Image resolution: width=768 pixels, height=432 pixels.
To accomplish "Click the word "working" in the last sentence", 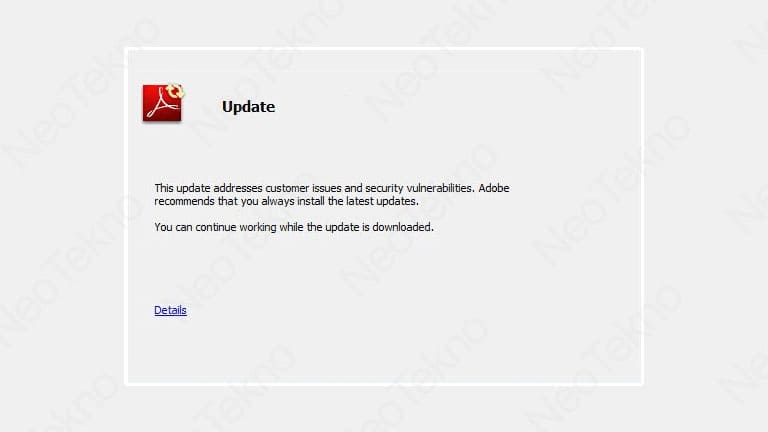I will click(258, 227).
